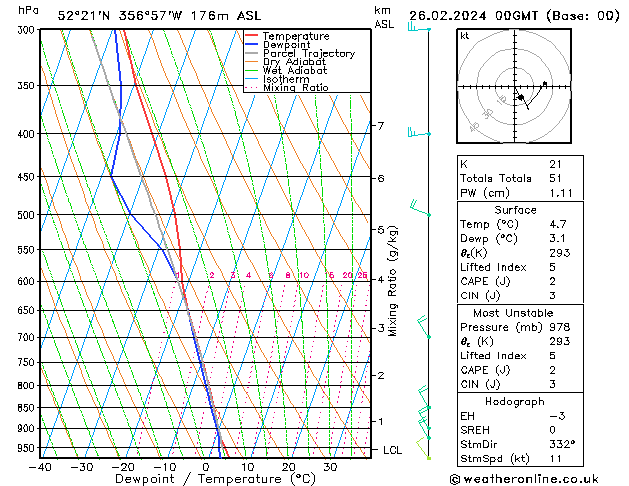The width and height of the screenshot is (629, 486).
Task: Click the wind barb near 700 hPa
Action: [423, 325]
